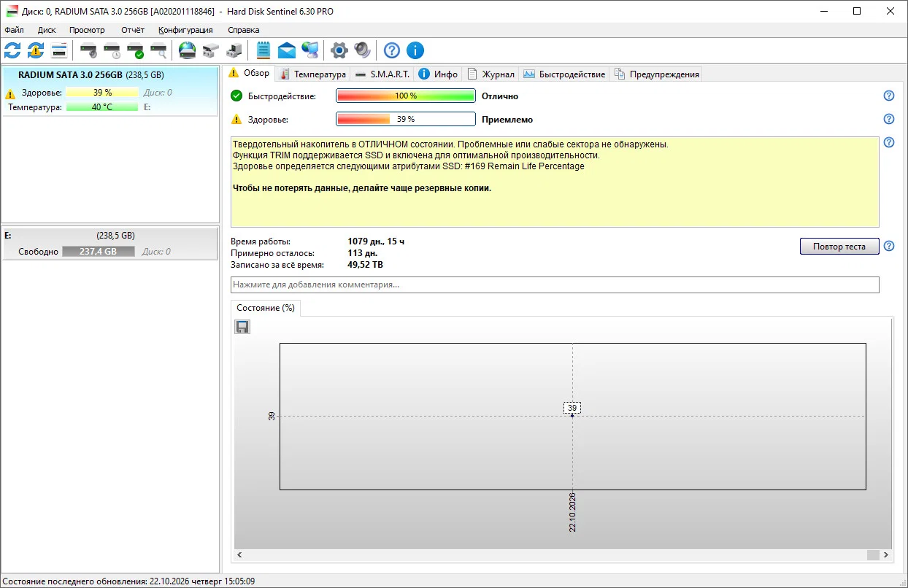Click the notepad report icon in toolbar
Screen dimensions: 908x588
point(263,50)
